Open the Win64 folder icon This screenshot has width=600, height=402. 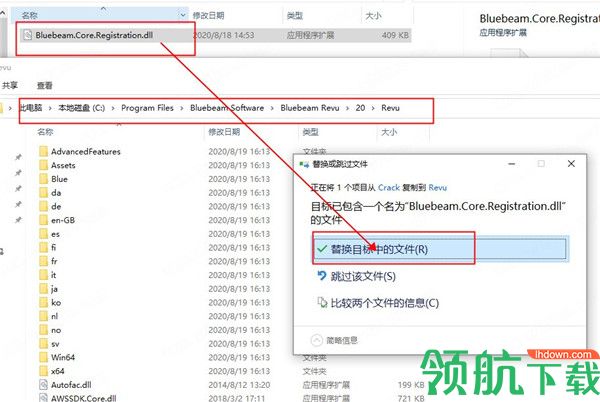pos(44,358)
